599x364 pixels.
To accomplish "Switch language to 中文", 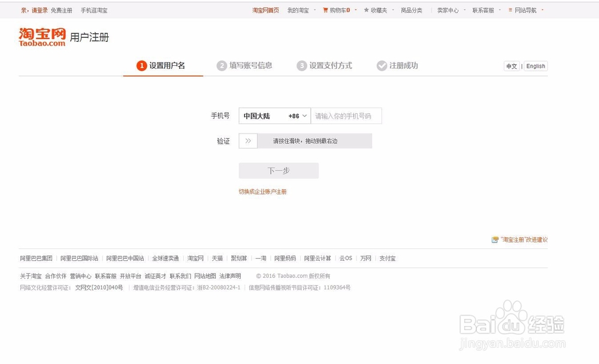I will [x=512, y=66].
